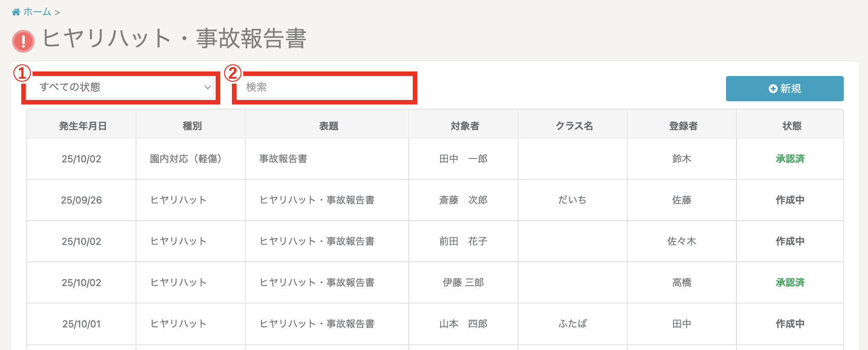868x350 pixels.
Task: Click the 状態 column header
Action: 791,126
